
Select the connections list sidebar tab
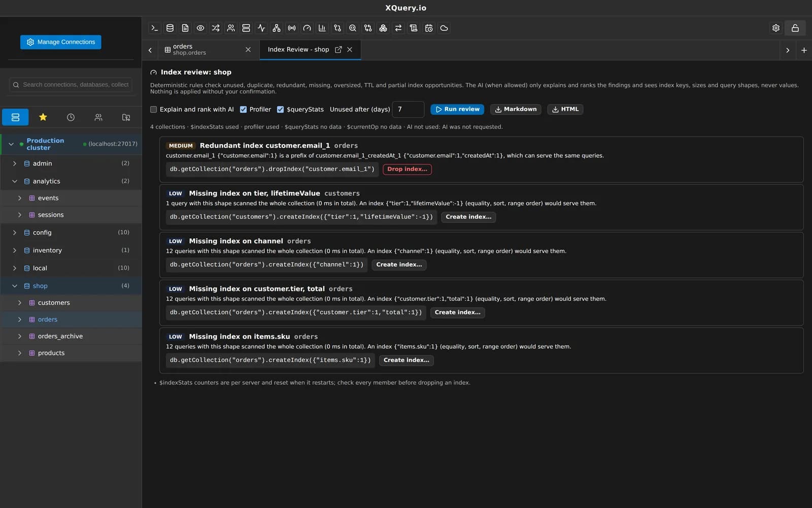click(x=16, y=117)
